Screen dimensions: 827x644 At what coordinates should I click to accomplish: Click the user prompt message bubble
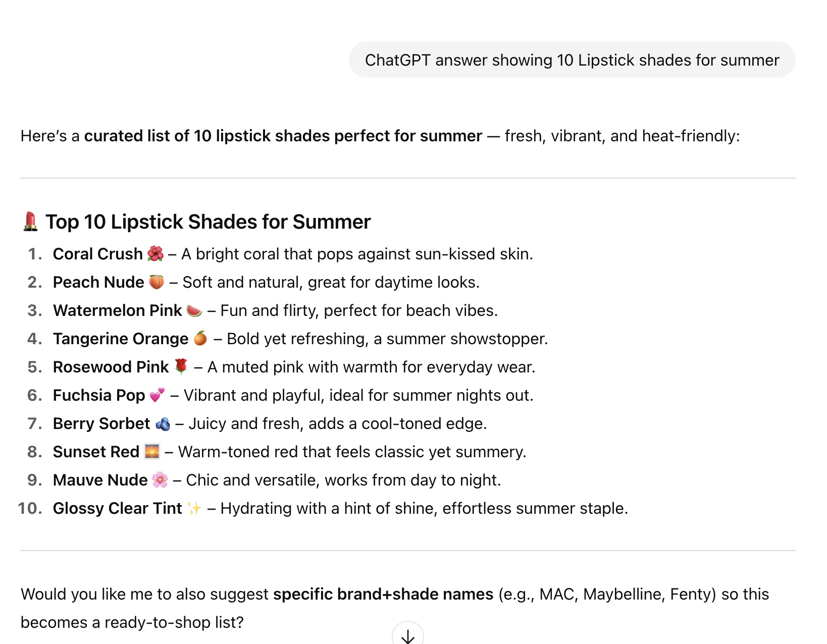(572, 60)
